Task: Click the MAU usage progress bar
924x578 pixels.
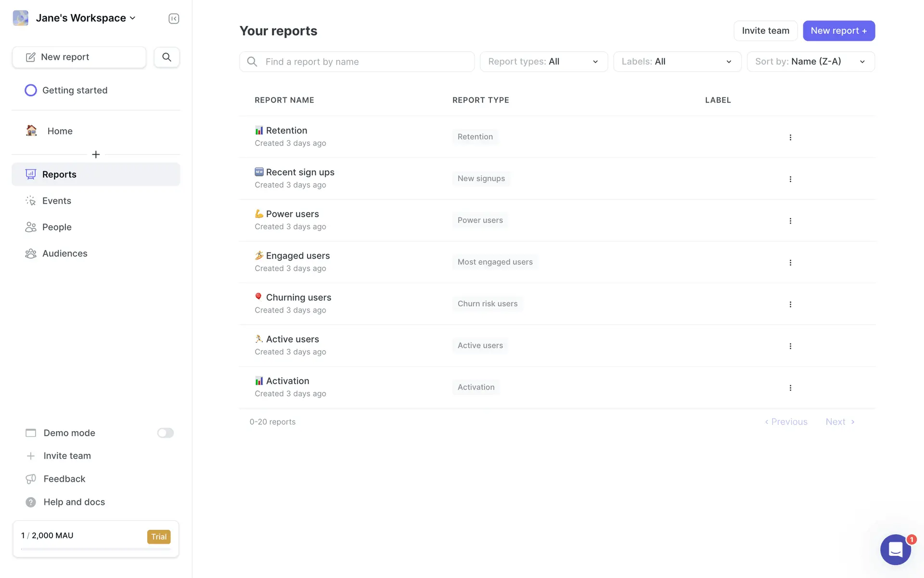Action: coord(96,549)
